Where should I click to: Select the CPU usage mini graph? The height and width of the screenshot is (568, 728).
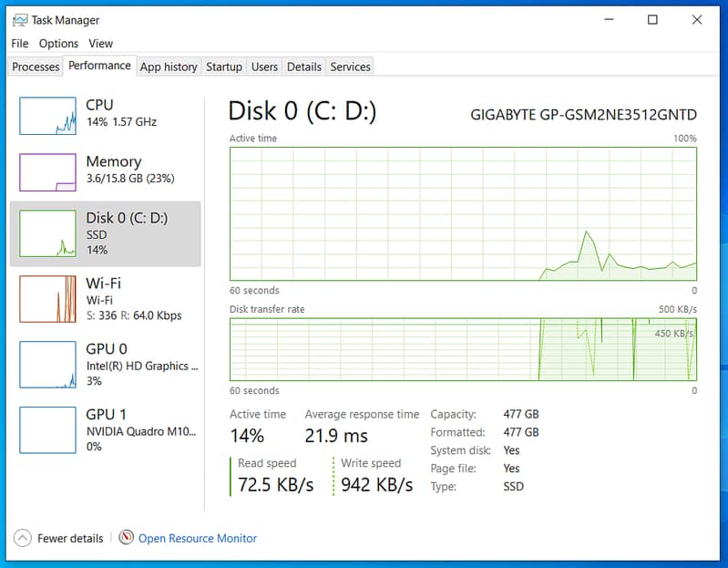[x=47, y=116]
